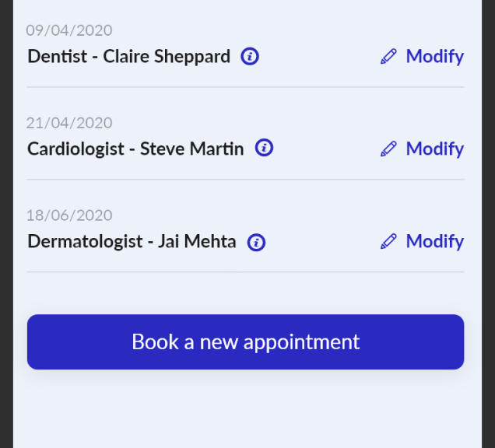Click divider line under the Dermatologist appointment
This screenshot has width=495, height=448.
click(x=246, y=272)
